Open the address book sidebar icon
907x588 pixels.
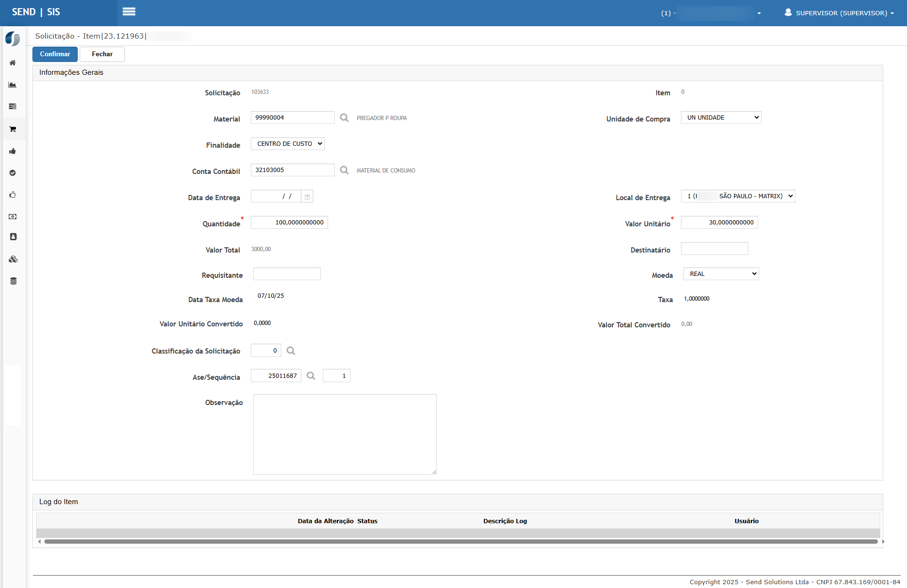point(13,237)
